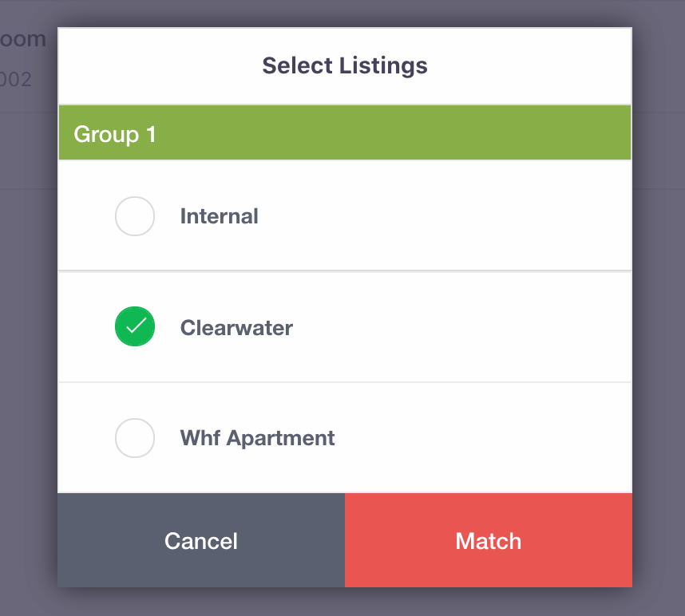Screen dimensions: 685x616
Task: Deselect Clearwater via its green toggle
Action: coord(135,326)
